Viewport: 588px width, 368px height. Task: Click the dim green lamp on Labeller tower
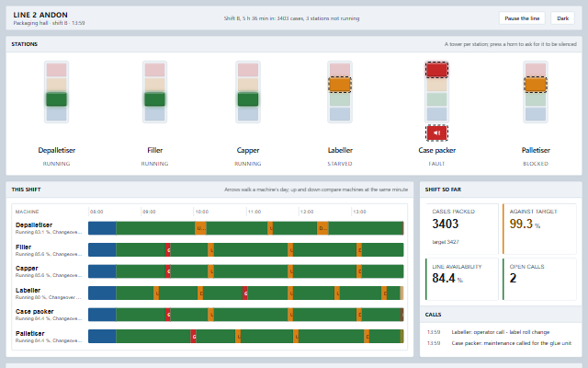click(x=340, y=99)
